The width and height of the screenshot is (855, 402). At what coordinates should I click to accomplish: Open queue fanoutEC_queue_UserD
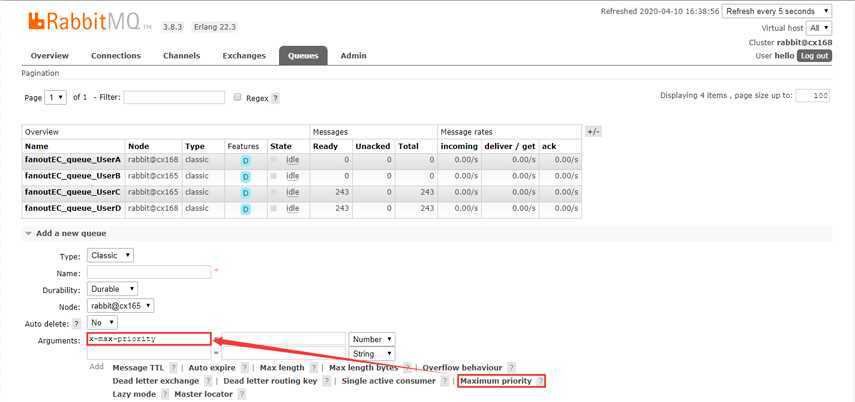click(73, 208)
